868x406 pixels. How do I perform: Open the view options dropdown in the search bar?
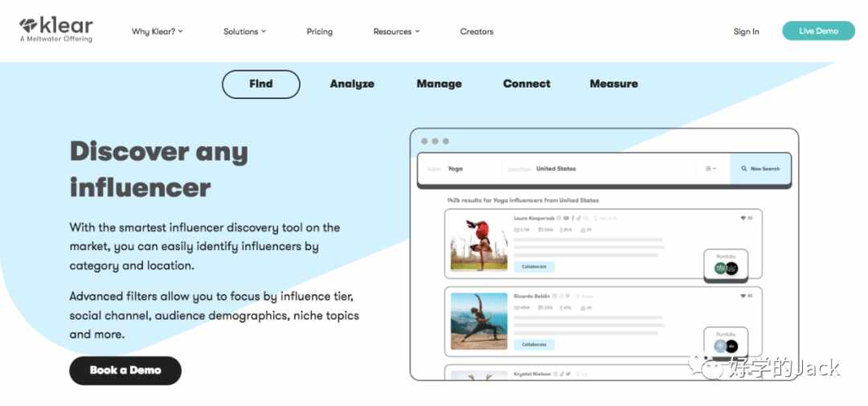pyautogui.click(x=710, y=168)
